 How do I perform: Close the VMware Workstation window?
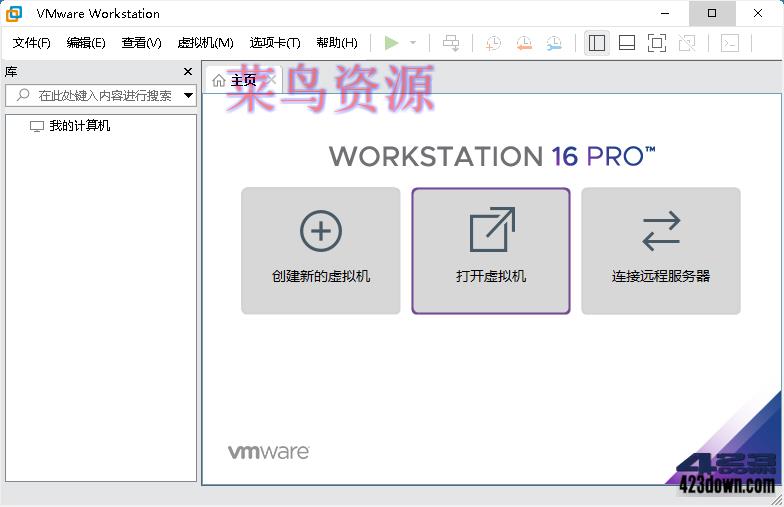pos(758,14)
